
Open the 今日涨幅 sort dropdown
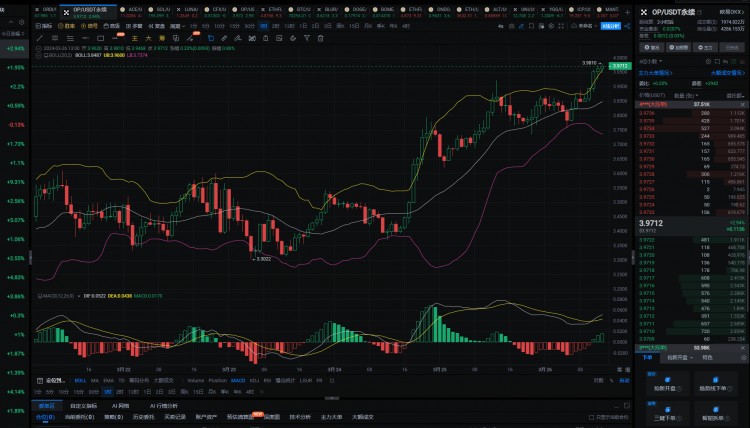[14, 34]
